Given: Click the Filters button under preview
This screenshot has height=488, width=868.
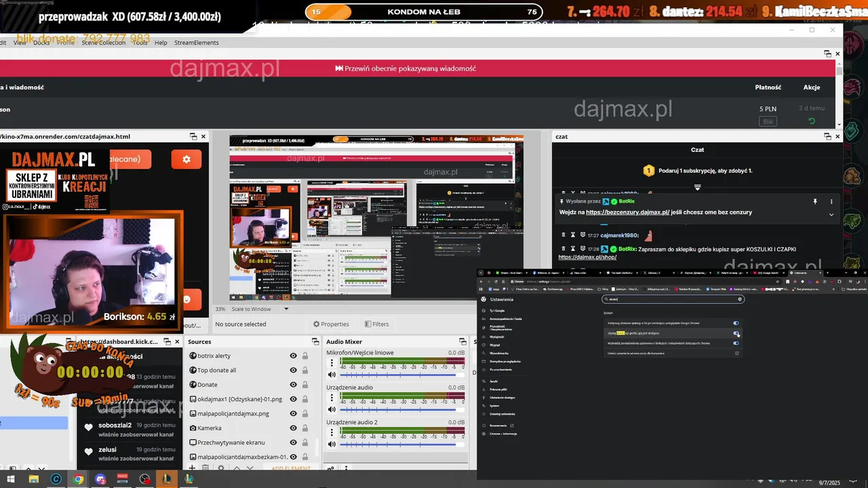Looking at the screenshot, I should click(376, 324).
